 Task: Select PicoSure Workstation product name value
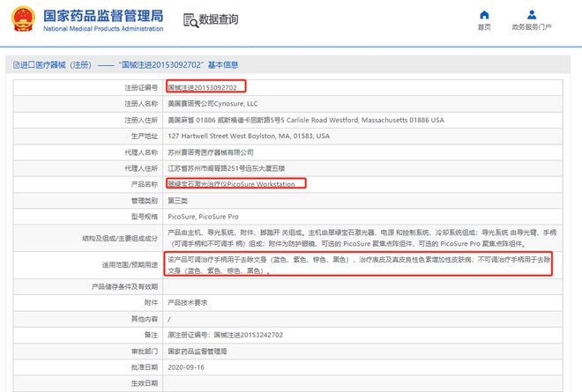point(231,184)
